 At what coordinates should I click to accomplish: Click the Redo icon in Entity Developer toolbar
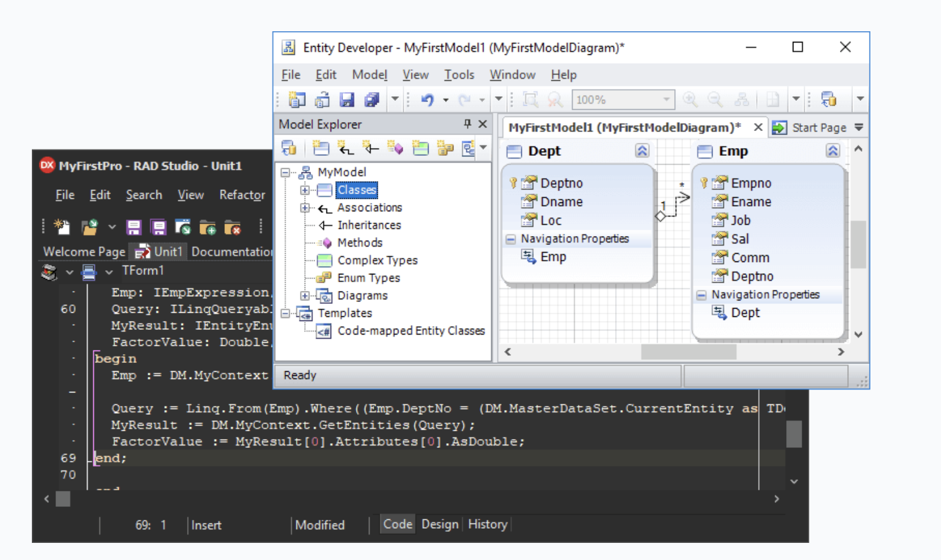pos(465,100)
